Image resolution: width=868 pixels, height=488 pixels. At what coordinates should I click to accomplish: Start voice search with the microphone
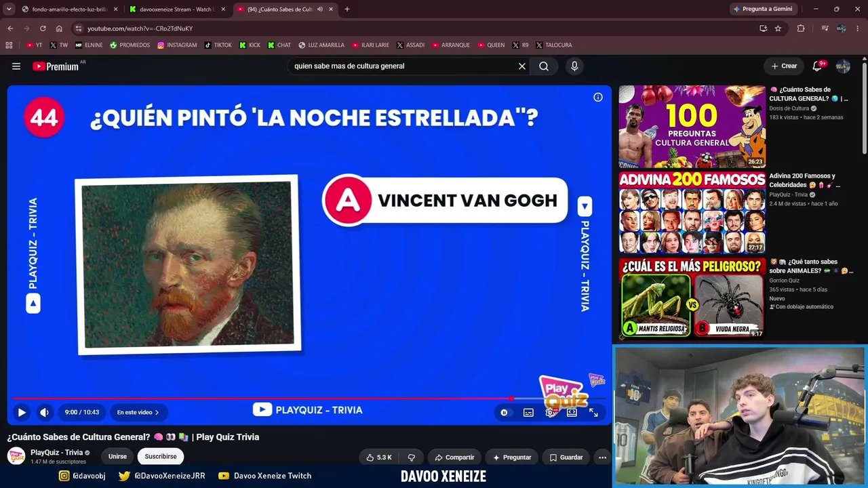574,66
